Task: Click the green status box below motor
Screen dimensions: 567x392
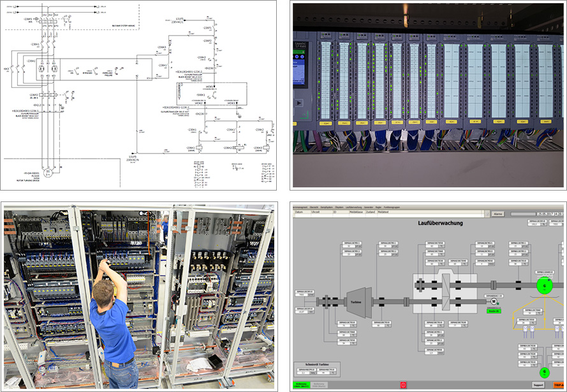Action: [x=493, y=311]
